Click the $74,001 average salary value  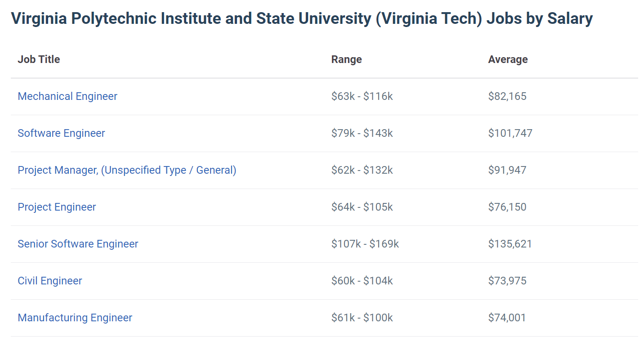[507, 318]
